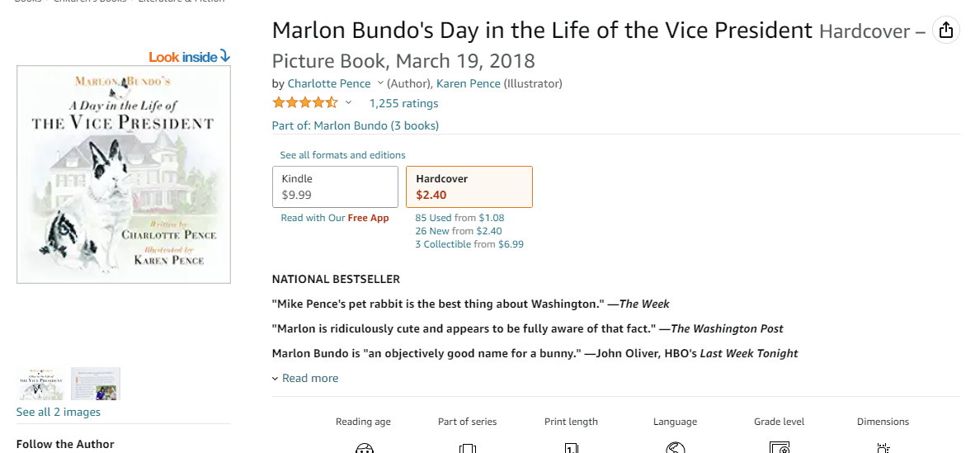Click the Language globe icon
Image resolution: width=980 pixels, height=453 pixels.
pyautogui.click(x=676, y=448)
